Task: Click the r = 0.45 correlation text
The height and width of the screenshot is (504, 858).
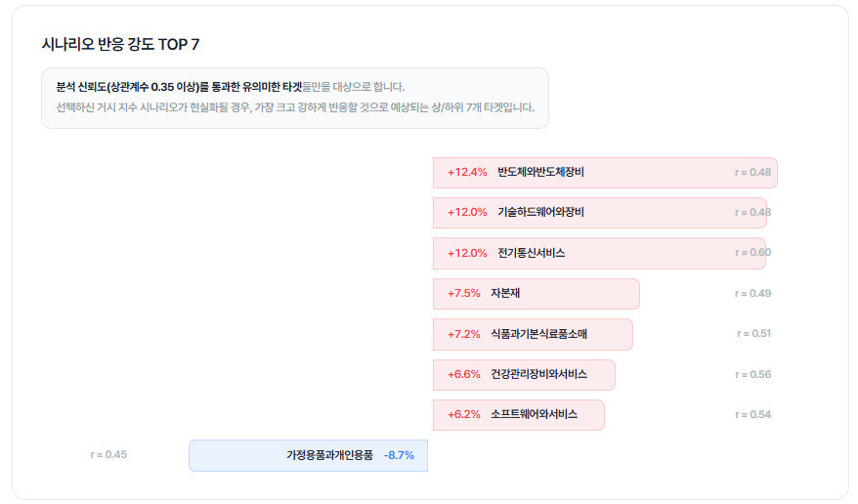Action: click(x=108, y=454)
